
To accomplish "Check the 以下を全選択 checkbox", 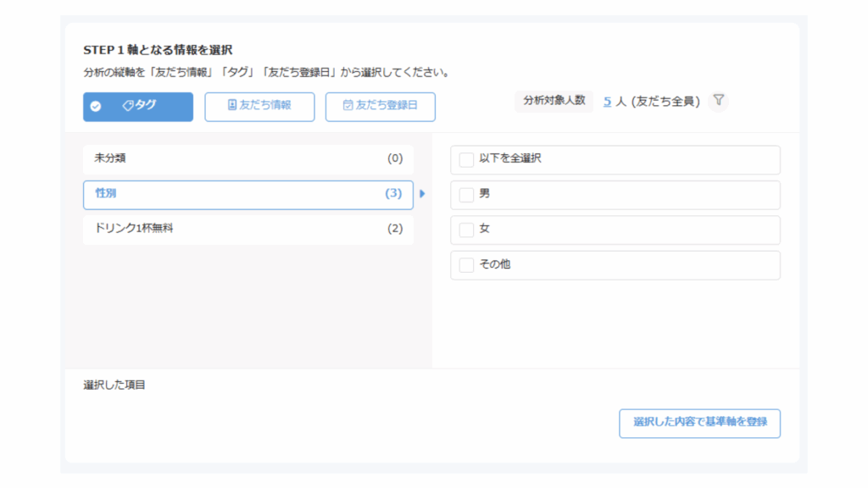I will [466, 159].
